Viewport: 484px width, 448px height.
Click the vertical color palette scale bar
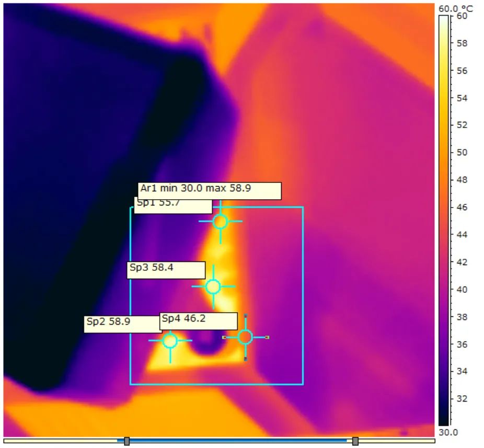pos(443,220)
